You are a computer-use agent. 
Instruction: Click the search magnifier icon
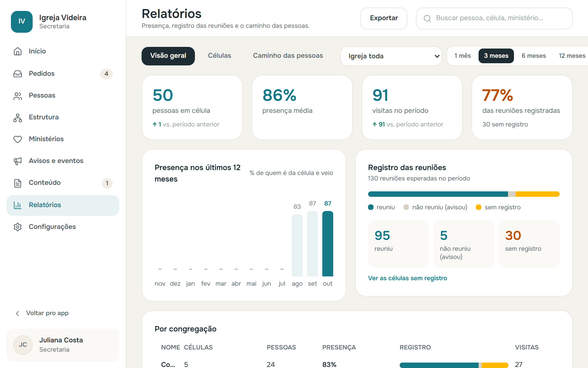427,18
